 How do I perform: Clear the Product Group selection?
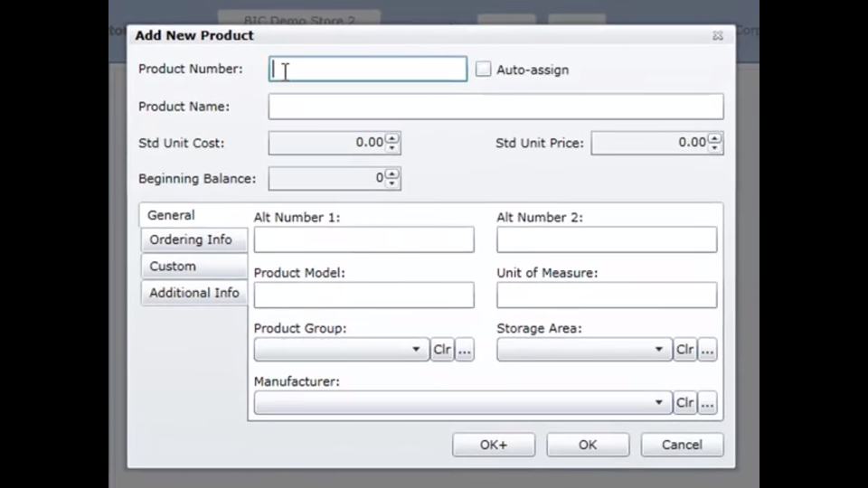pos(441,350)
